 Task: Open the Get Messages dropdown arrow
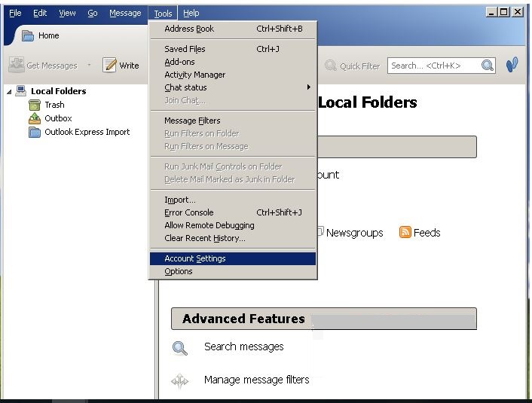pyautogui.click(x=89, y=65)
